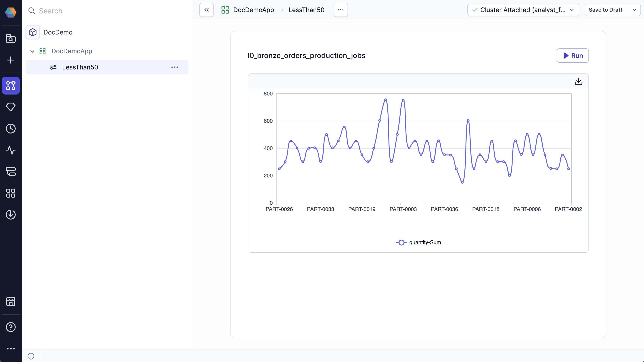
Task: Click the more options dots in sidebar
Action: pyautogui.click(x=11, y=349)
